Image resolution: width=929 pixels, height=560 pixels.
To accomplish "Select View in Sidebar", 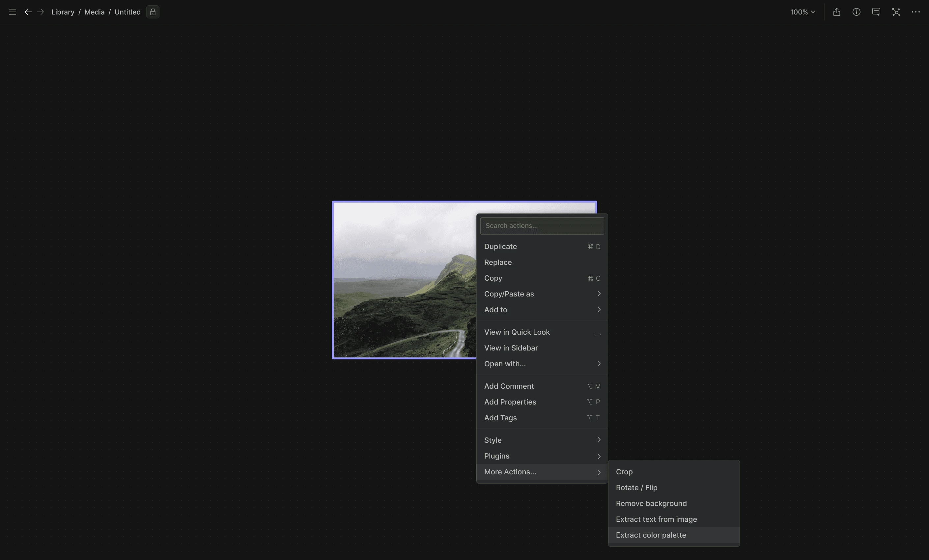I will [x=542, y=348].
